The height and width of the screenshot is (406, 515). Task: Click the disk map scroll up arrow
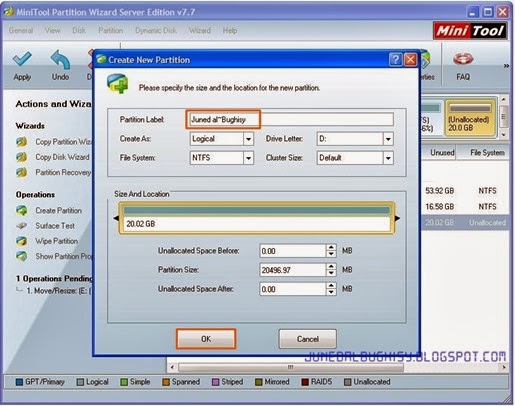504,99
